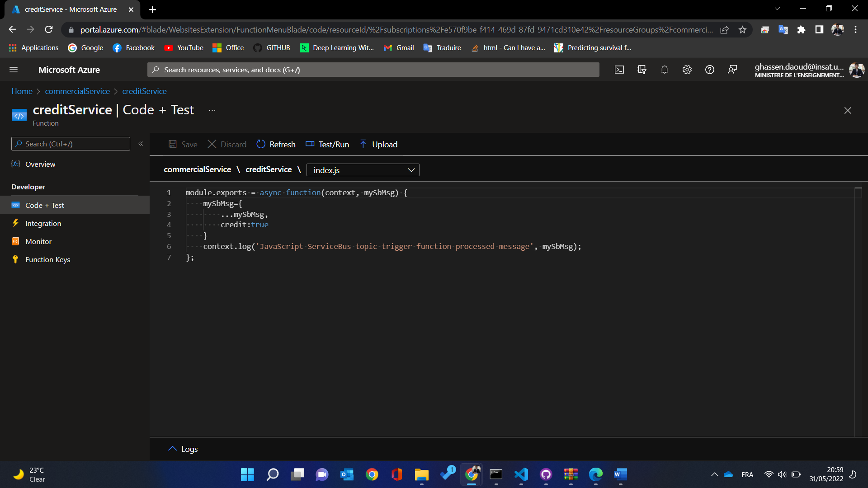The height and width of the screenshot is (488, 868).
Task: Click the Applications bookmark
Action: (x=33, y=47)
